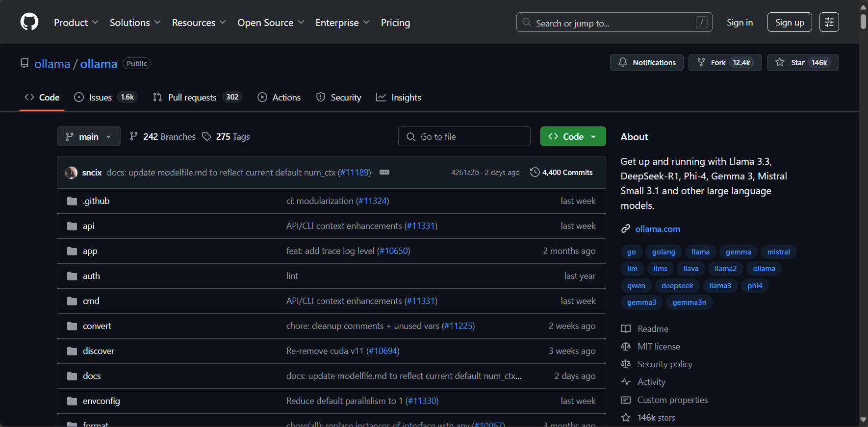868x427 pixels.
Task: Open the GitHub homepage logo
Action: pos(29,22)
